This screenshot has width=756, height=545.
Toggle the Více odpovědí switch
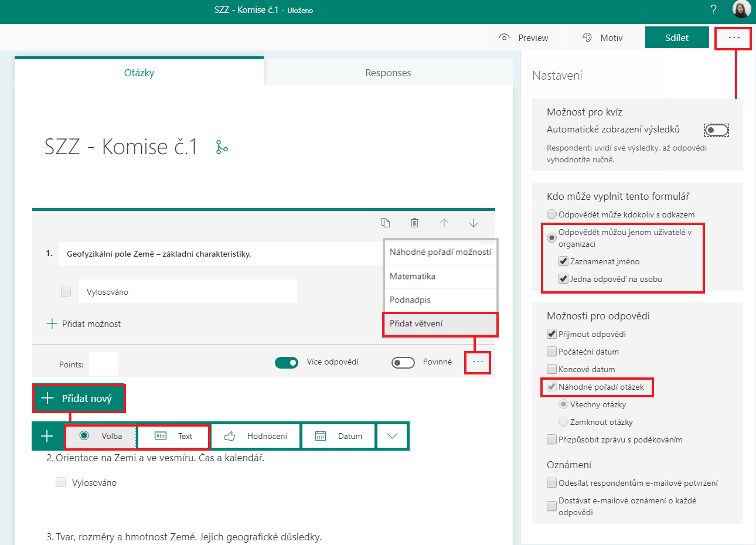287,363
